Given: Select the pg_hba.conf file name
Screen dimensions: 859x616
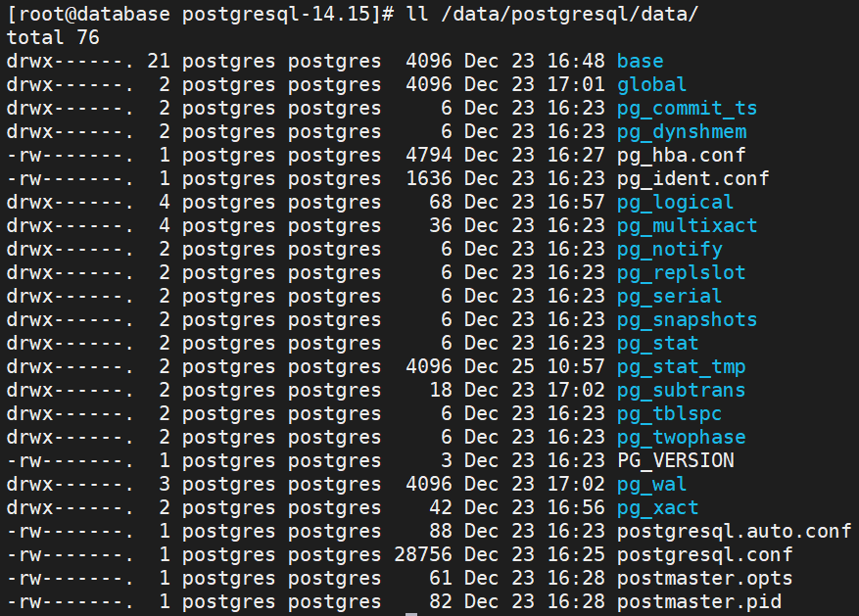Looking at the screenshot, I should (681, 155).
